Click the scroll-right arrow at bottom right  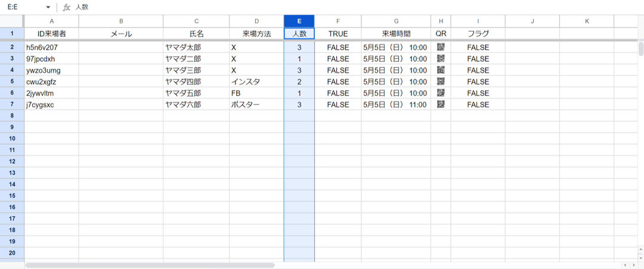pos(633,265)
